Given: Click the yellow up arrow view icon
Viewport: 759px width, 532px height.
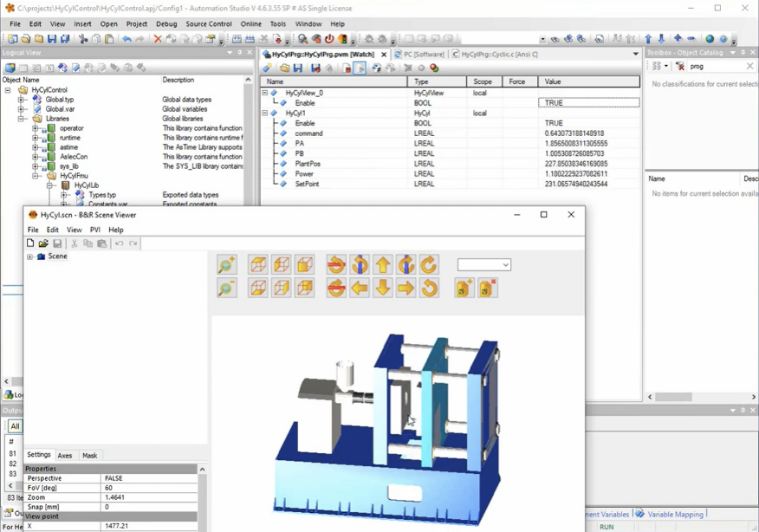Looking at the screenshot, I should point(381,265).
